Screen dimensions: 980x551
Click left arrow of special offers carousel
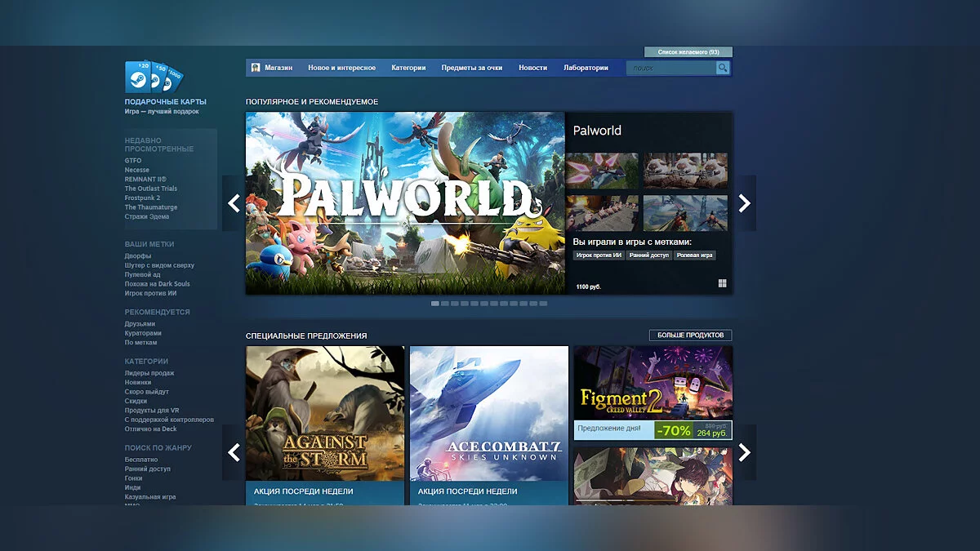click(234, 452)
